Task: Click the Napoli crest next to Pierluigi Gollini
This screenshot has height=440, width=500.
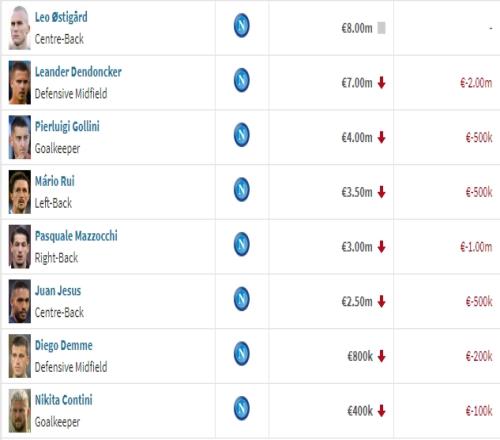Action: pos(242,135)
